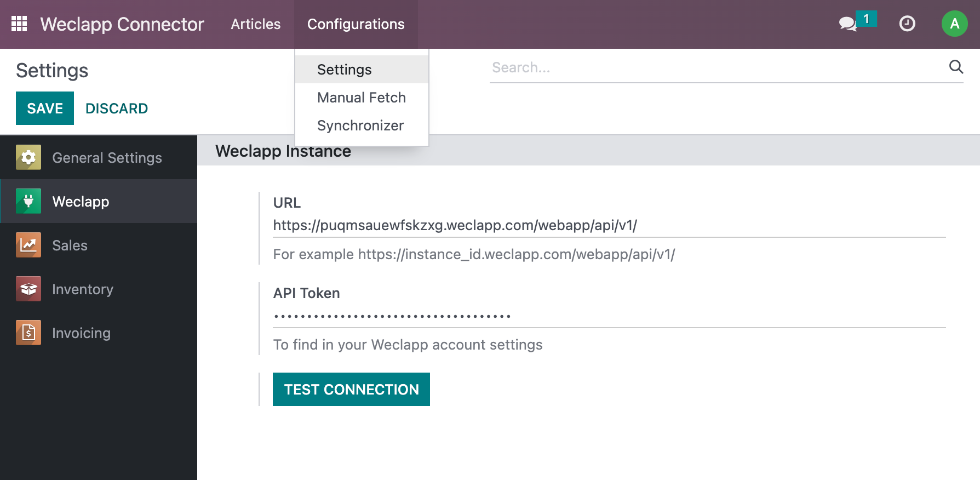Click the Weclapp Instance section heading
The image size is (980, 480).
tap(283, 151)
